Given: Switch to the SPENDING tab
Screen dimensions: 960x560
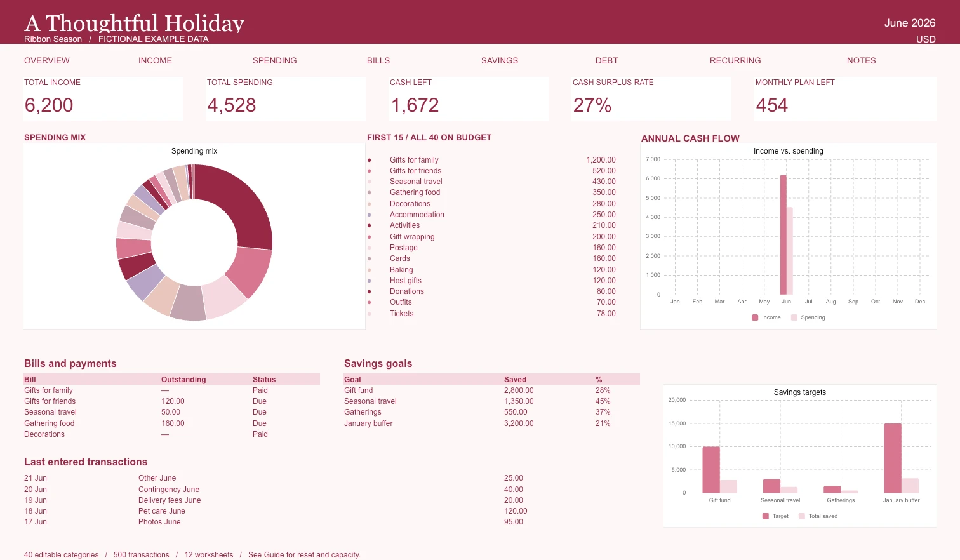Looking at the screenshot, I should (x=275, y=61).
